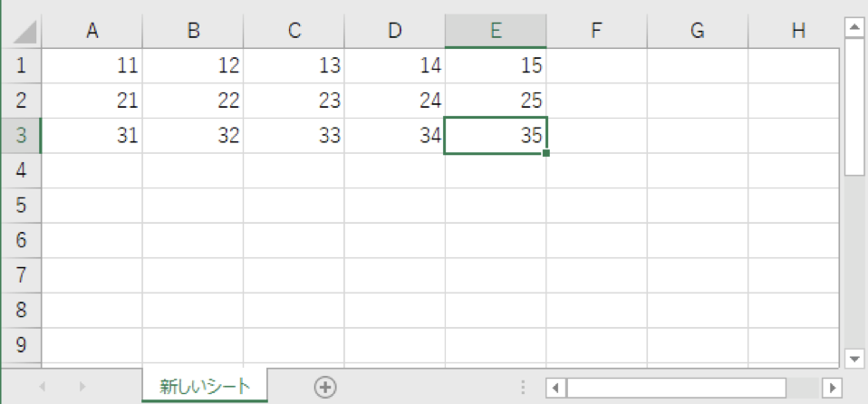Click cell containing 34
868x404 pixels.
[395, 136]
